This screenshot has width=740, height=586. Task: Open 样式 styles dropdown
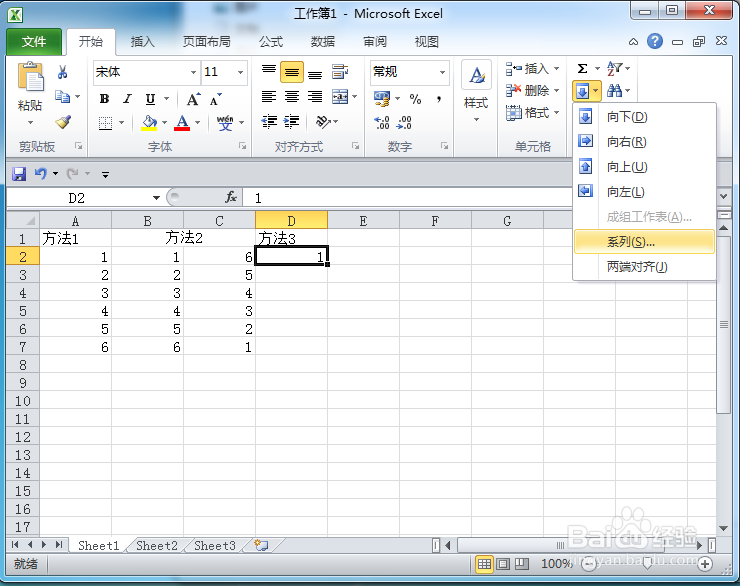(476, 92)
